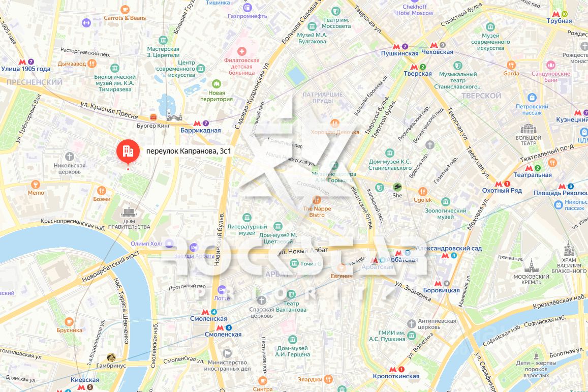Click the переулок Капранова, 3с1 address label
588x392 pixels.
(188, 151)
